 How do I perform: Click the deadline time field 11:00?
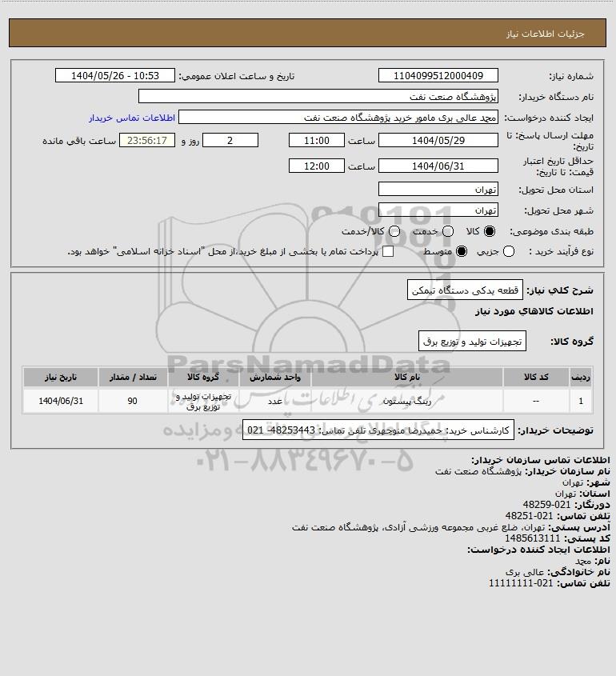click(317, 140)
